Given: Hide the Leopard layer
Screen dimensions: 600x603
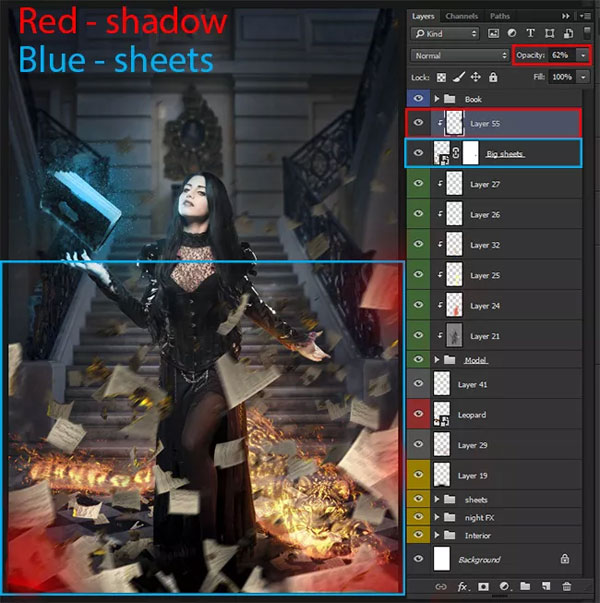Looking at the screenshot, I should pyautogui.click(x=419, y=414).
